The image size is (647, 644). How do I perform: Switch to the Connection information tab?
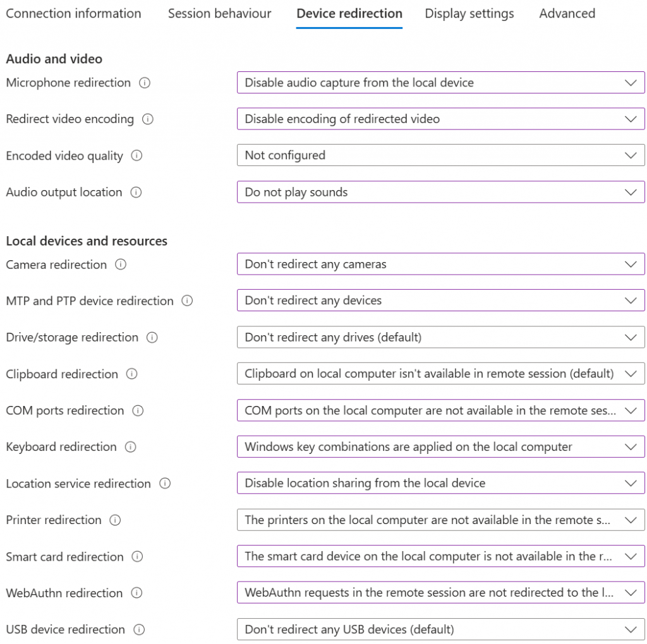tap(73, 13)
